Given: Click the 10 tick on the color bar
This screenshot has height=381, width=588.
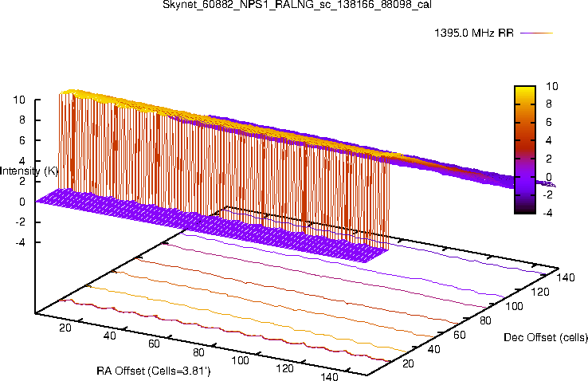Looking at the screenshot, I should pyautogui.click(x=551, y=86).
